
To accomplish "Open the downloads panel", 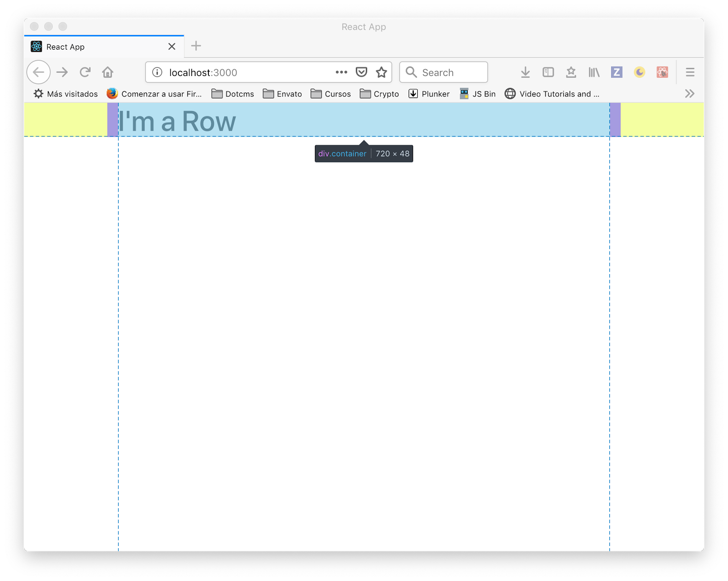I will tap(525, 72).
